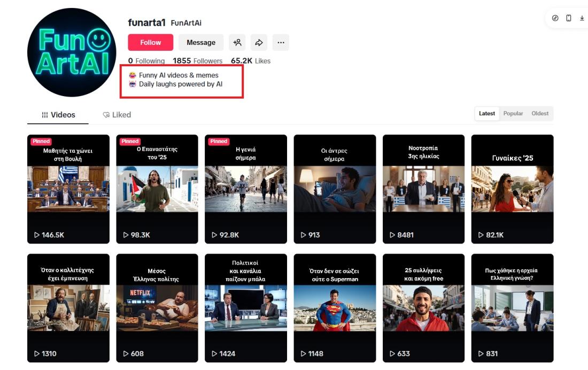Click the share profile arrow icon
The height and width of the screenshot is (370, 588).
(x=259, y=43)
